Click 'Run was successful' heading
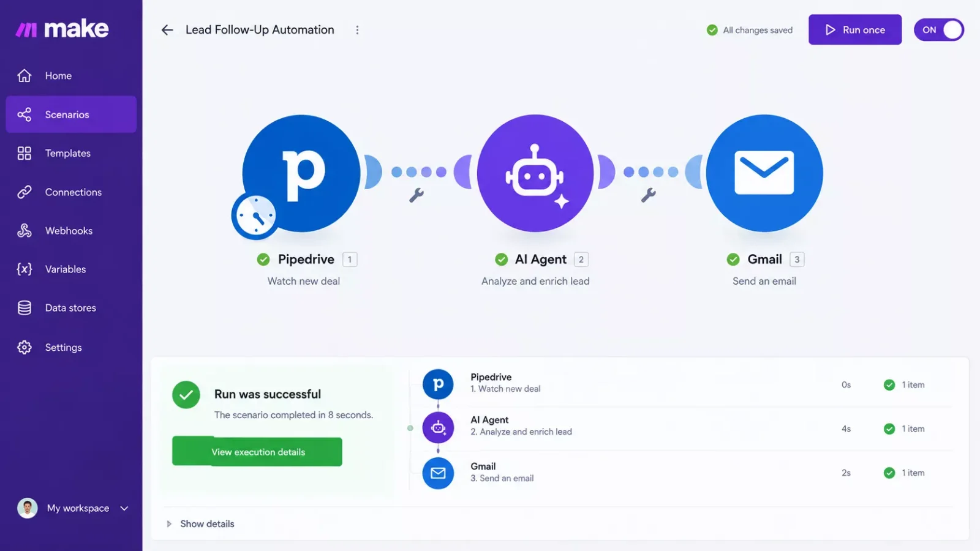980x551 pixels. coord(268,394)
